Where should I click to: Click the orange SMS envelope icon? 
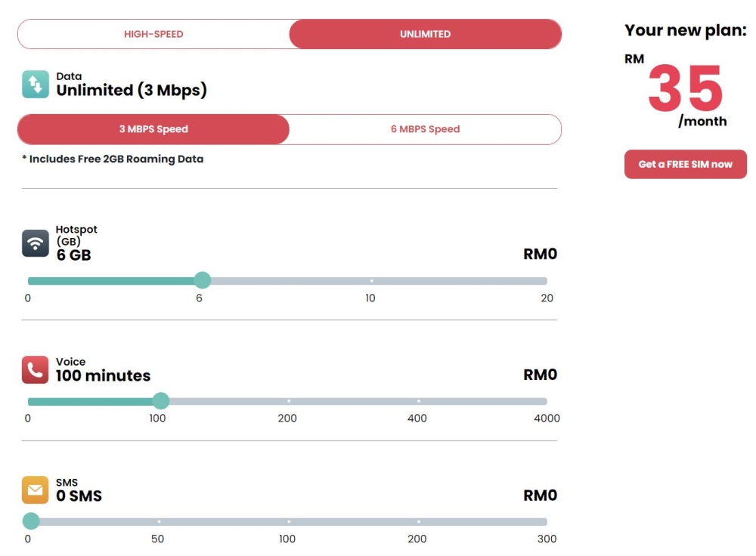[36, 490]
